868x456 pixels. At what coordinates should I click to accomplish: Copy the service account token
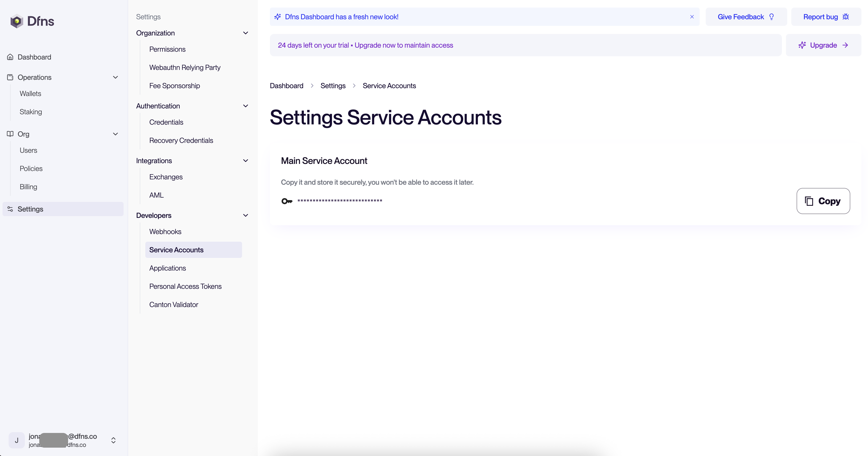(823, 201)
